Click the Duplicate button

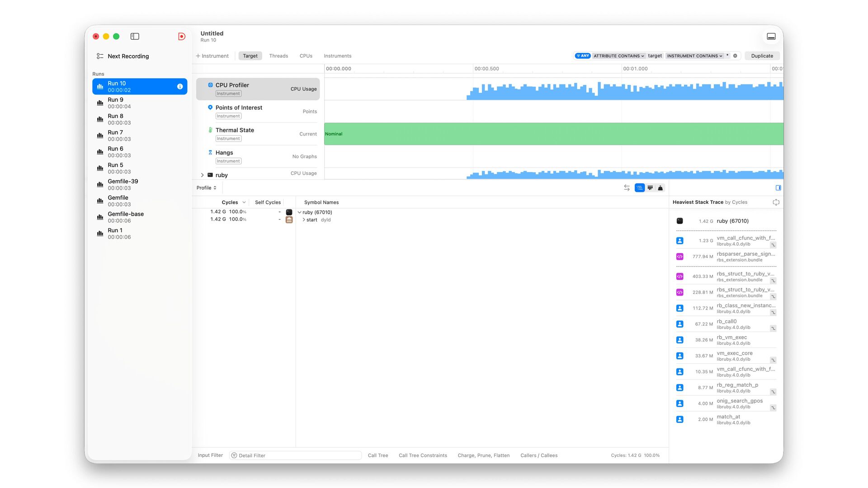point(762,56)
